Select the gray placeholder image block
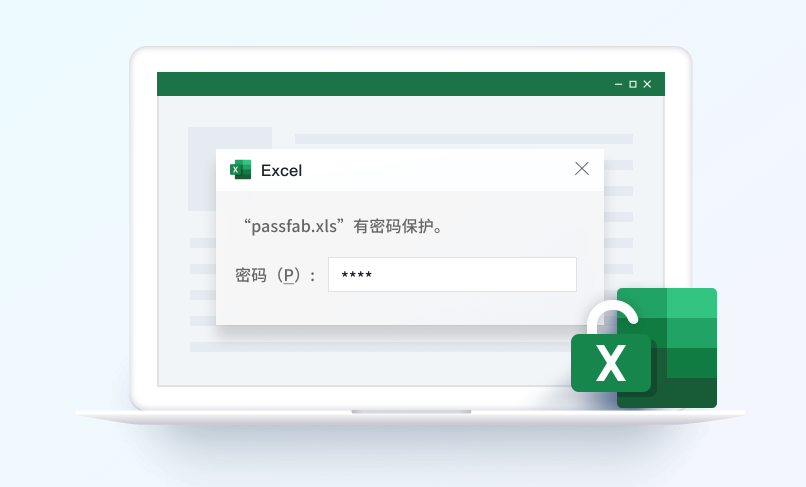 point(230,169)
